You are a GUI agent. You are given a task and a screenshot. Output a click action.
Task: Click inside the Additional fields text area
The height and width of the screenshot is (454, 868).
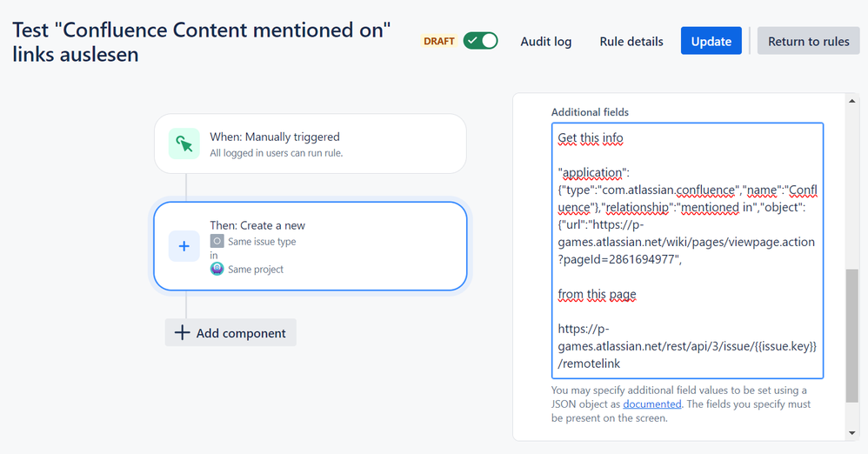pyautogui.click(x=688, y=250)
